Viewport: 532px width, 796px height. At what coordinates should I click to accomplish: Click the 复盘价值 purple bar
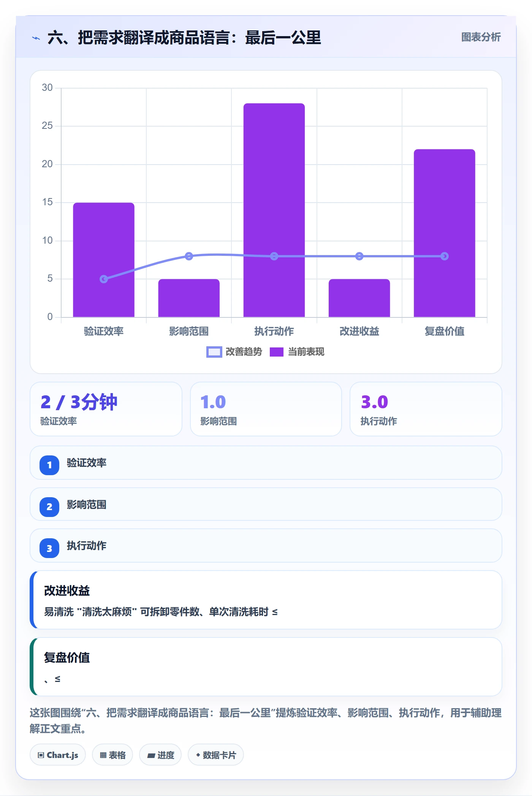point(445,233)
